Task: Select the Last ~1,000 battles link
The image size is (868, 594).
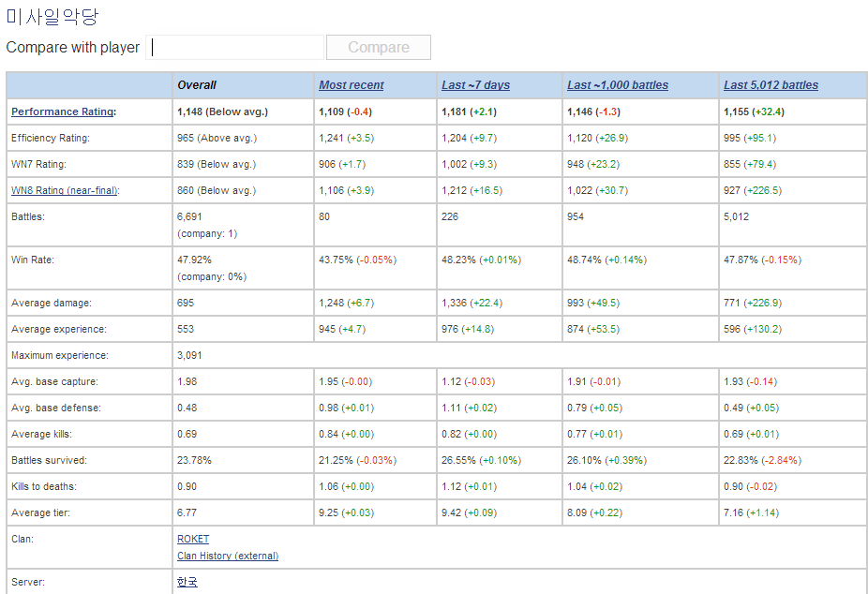Action: click(x=617, y=85)
